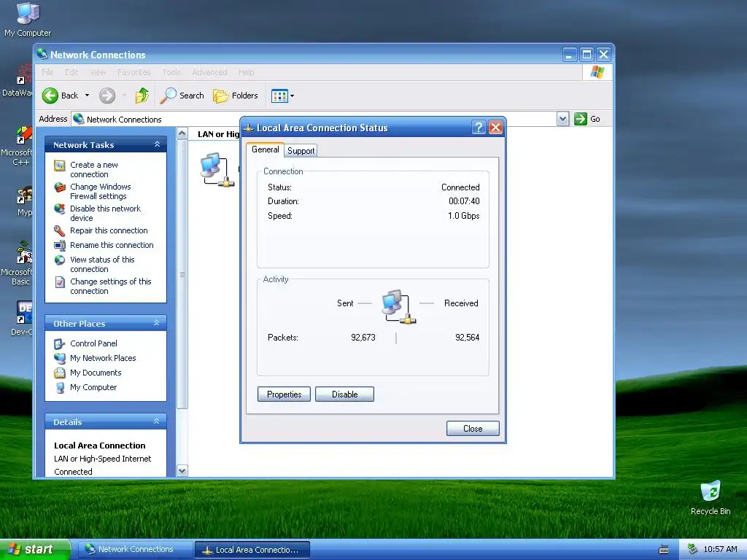Click the Repair connection wrench icon
The height and width of the screenshot is (560, 747).
point(60,231)
